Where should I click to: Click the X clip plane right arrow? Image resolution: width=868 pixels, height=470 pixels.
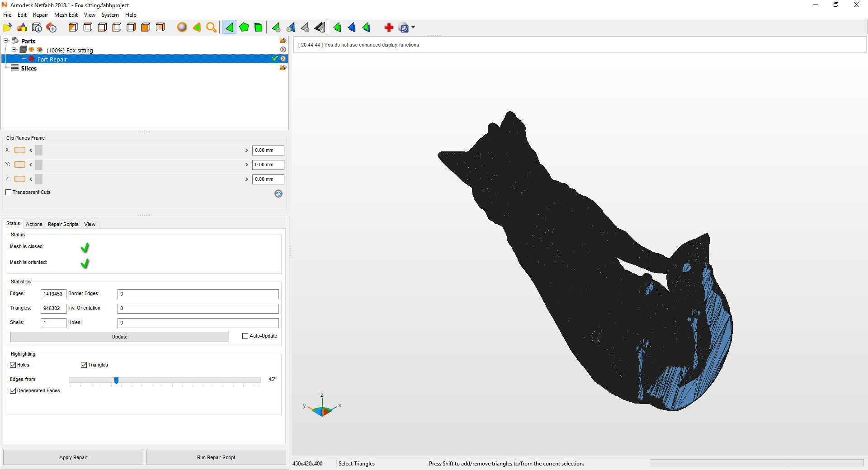coord(247,150)
